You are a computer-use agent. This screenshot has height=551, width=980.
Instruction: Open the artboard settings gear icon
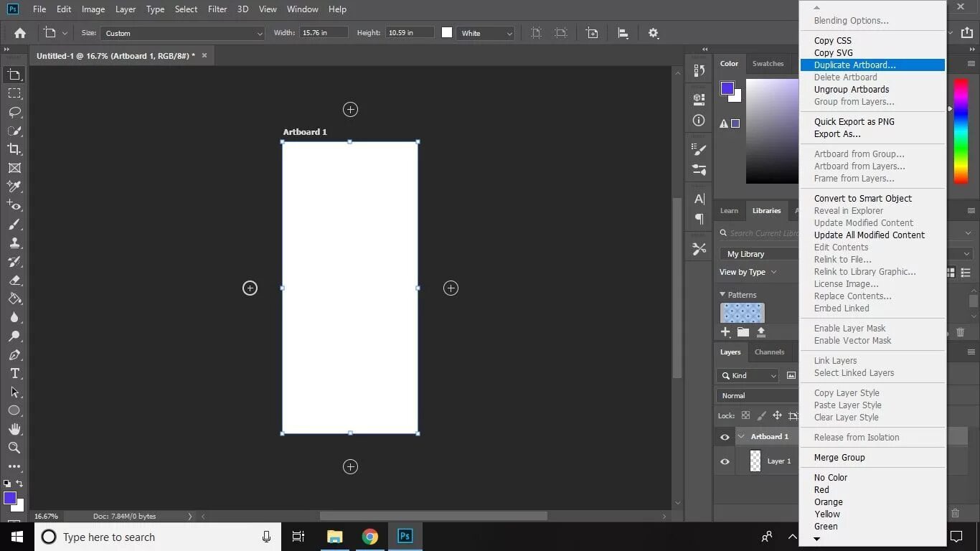point(653,33)
